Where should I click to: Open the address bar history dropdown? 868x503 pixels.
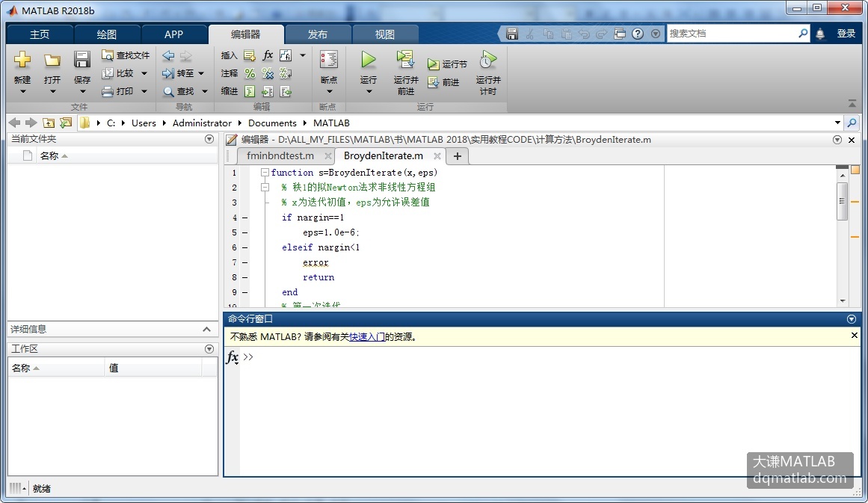pos(837,123)
